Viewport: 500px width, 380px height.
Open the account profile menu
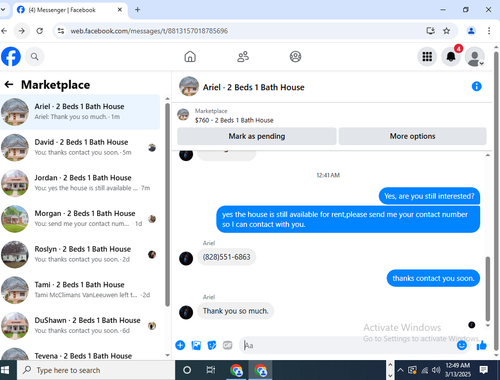[475, 57]
